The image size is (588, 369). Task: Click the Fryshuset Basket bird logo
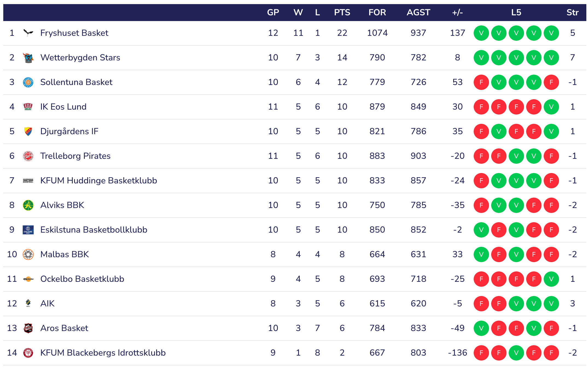click(x=28, y=33)
